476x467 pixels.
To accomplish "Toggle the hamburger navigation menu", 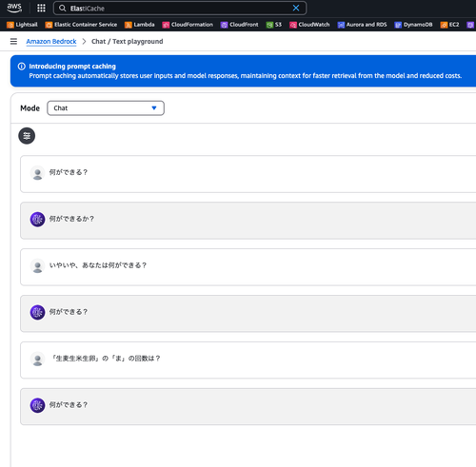I will (x=13, y=42).
